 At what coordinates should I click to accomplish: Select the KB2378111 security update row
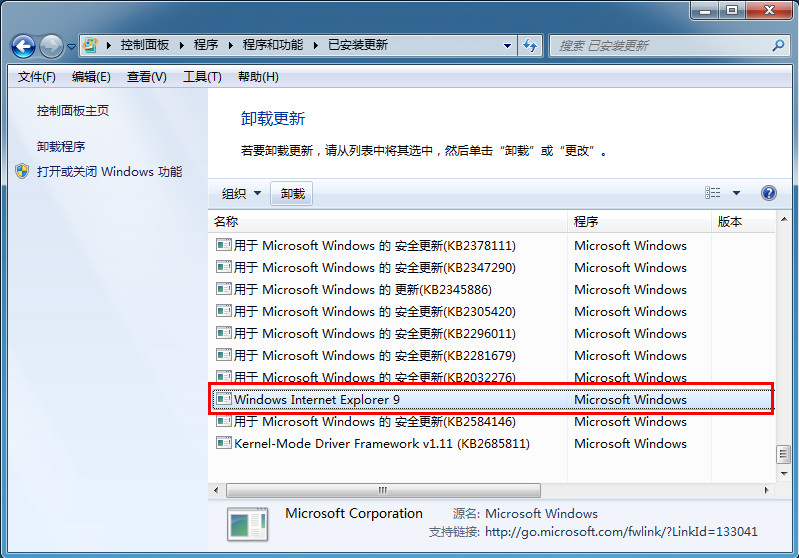pyautogui.click(x=492, y=246)
